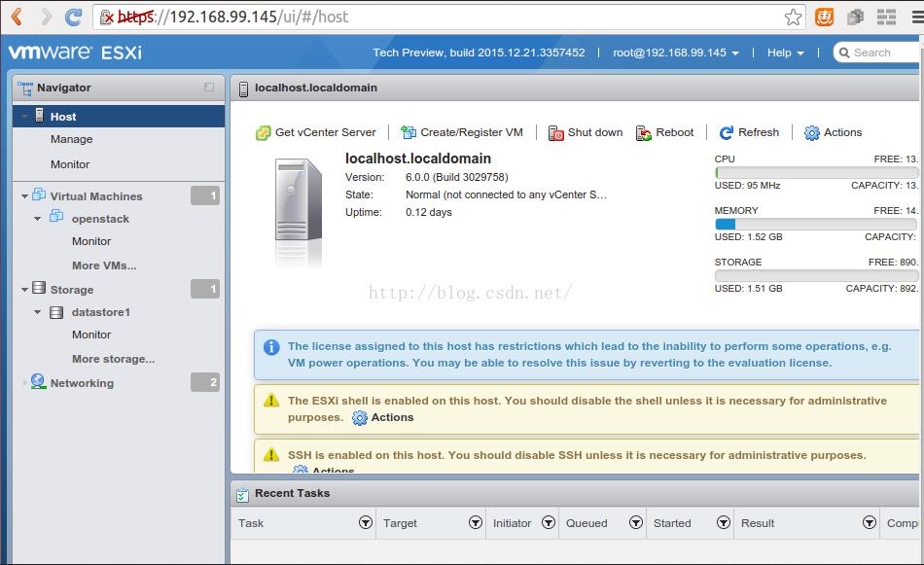Screen dimensions: 924x565
Task: Collapse the Navigator panel using its icon
Action: pos(208,88)
